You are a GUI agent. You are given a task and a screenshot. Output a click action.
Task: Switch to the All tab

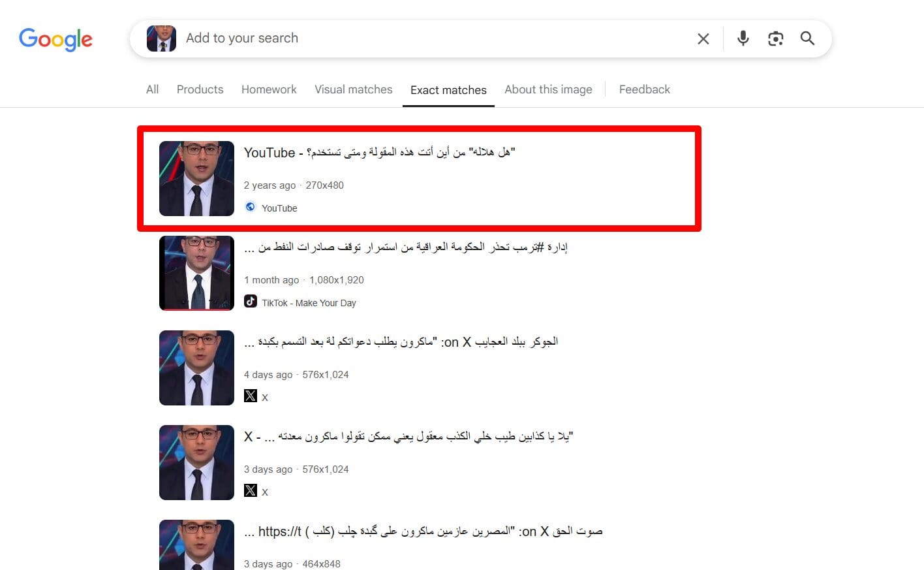[x=152, y=89]
